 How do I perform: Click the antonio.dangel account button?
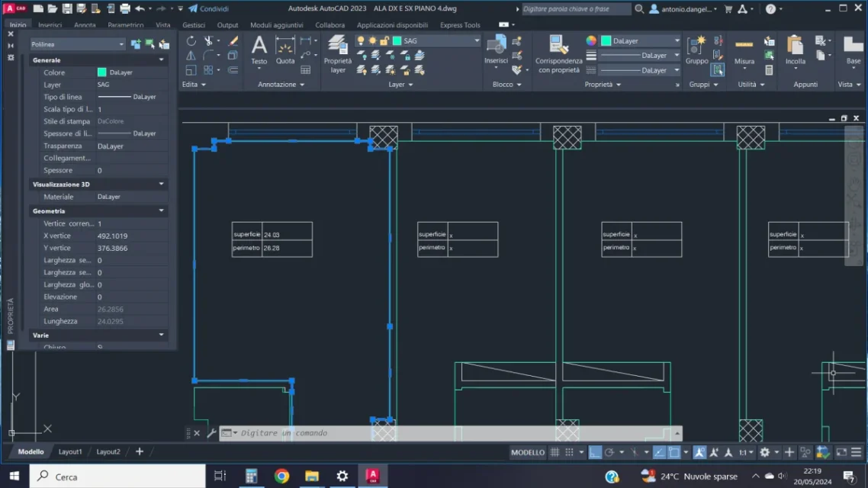tap(683, 9)
